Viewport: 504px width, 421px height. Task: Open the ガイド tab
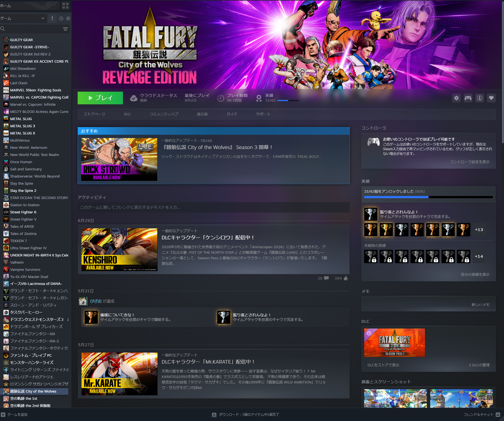pos(232,114)
